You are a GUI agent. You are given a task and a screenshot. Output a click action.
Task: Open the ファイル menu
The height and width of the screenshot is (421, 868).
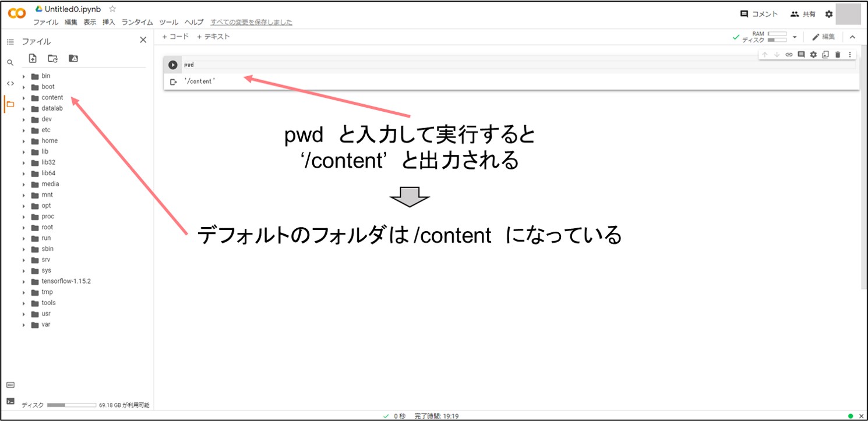click(x=45, y=22)
